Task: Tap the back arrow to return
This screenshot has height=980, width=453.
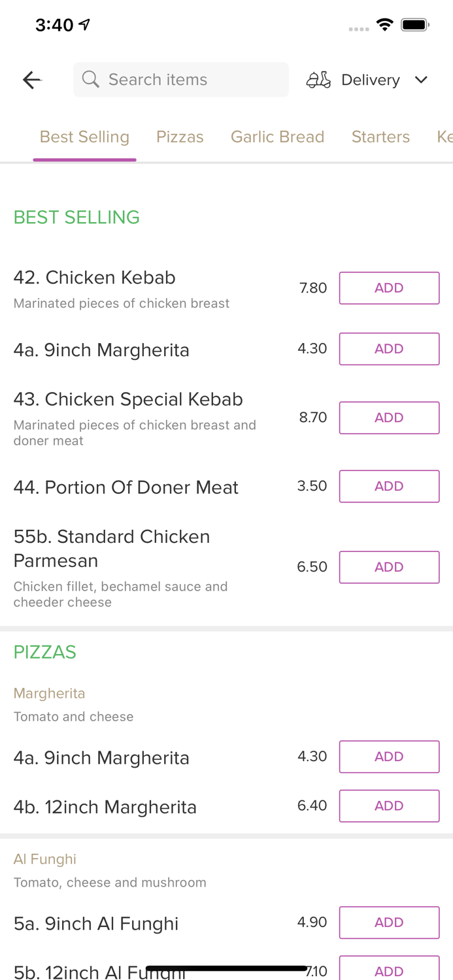Action: 31,79
